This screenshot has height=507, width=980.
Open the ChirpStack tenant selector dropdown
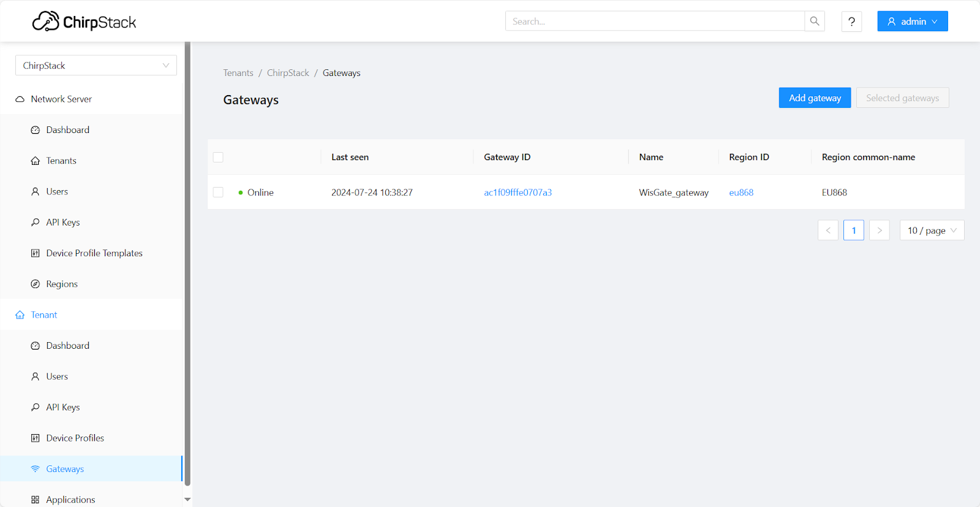96,66
